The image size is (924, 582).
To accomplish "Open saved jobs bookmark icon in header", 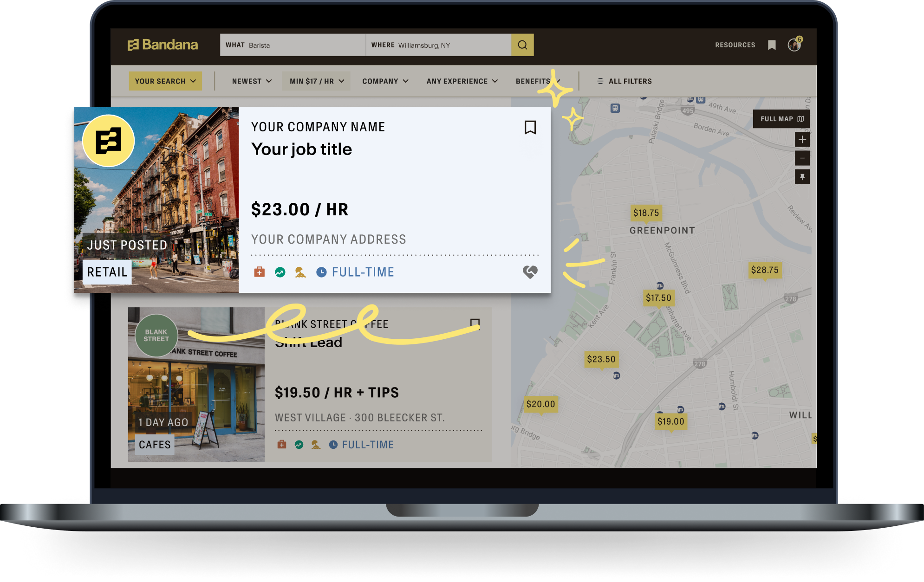I will click(x=772, y=45).
